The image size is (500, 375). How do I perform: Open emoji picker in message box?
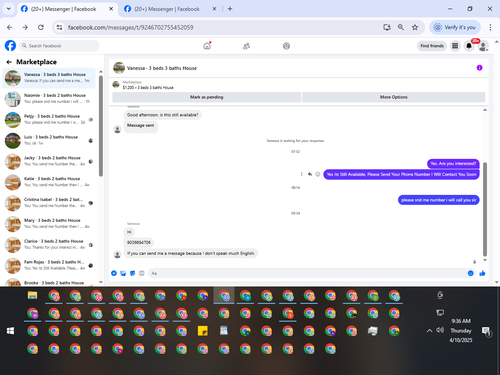(470, 273)
